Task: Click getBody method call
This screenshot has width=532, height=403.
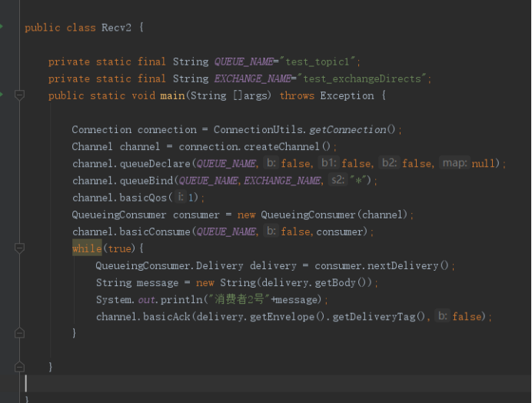Action: tap(335, 282)
